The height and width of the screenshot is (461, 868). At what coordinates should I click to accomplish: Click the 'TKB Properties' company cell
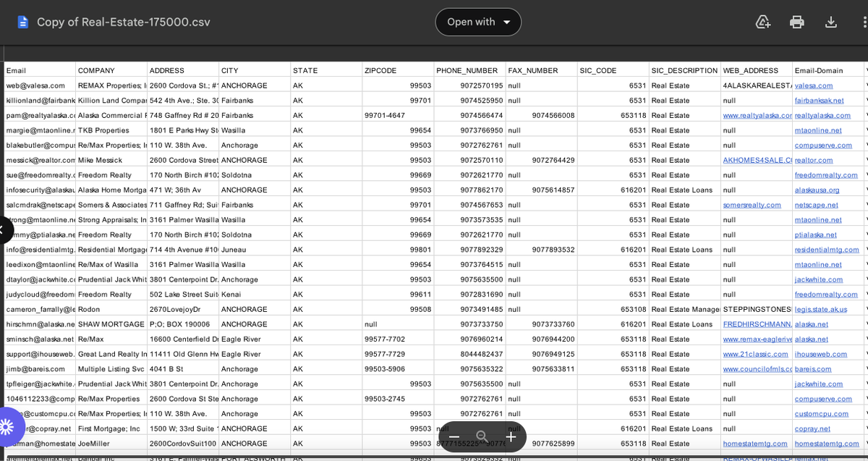click(x=111, y=130)
